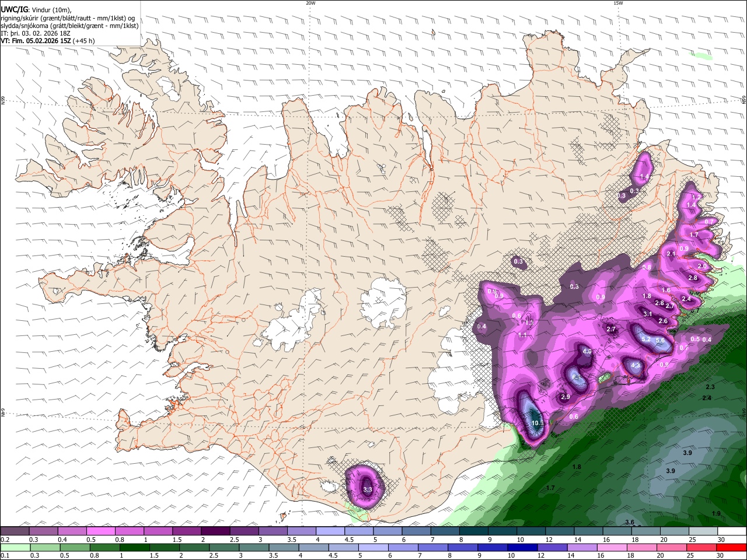Pick rain legend swatch between 25 and 30
Image resolution: width=747 pixels, height=560 pixels.
[x=702, y=547]
